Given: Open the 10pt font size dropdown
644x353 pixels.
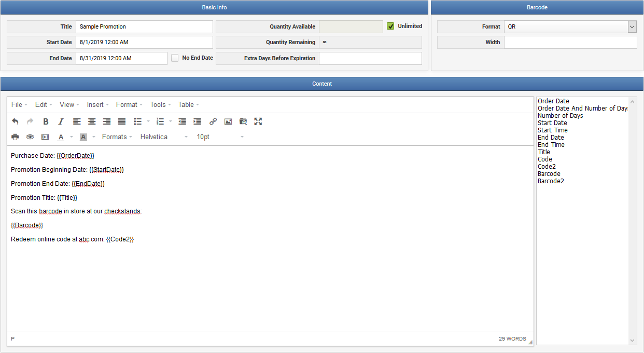Looking at the screenshot, I should [x=220, y=137].
